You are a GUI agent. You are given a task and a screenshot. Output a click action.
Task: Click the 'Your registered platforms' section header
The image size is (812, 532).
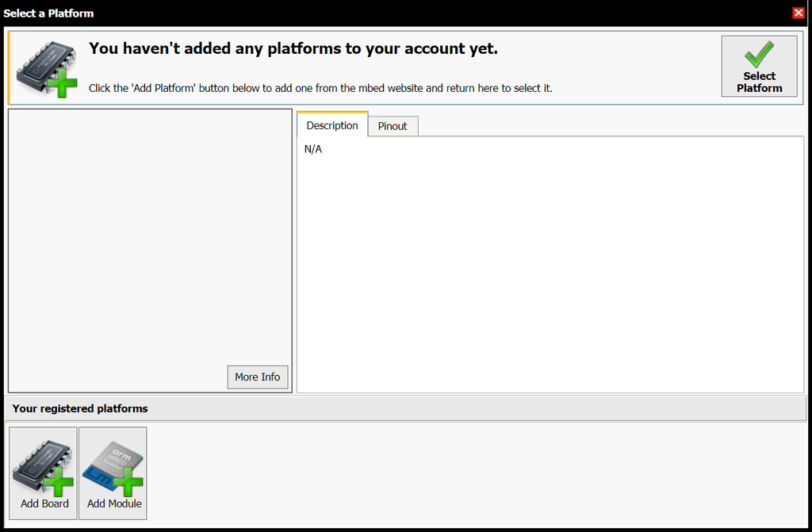(80, 408)
